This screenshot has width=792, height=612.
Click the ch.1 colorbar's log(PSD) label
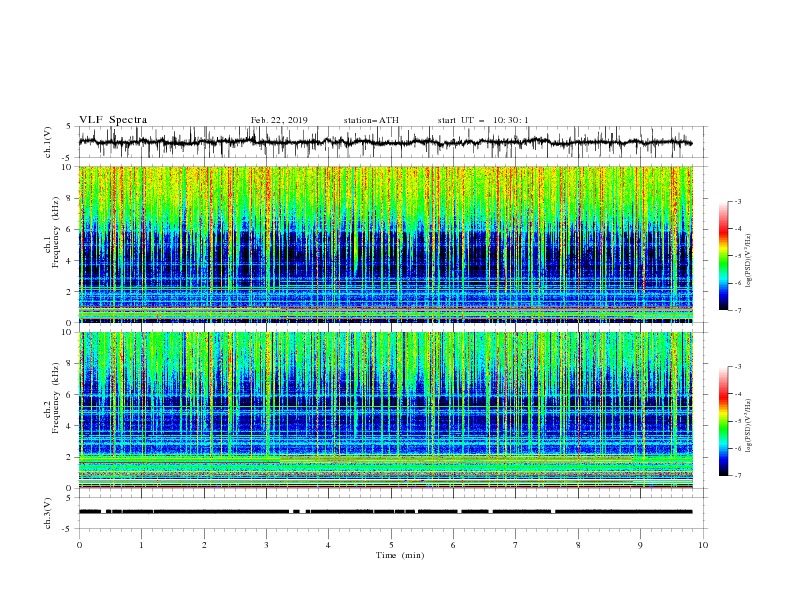coord(749,260)
